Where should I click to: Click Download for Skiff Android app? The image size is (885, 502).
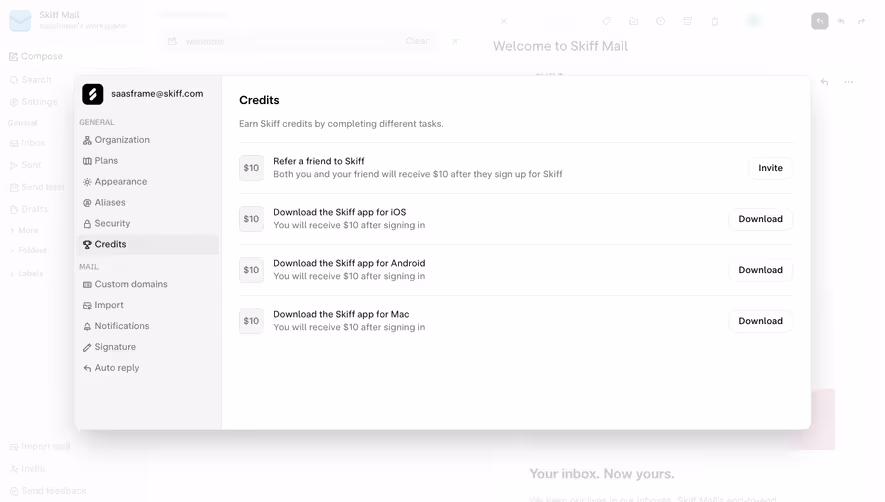[x=760, y=269]
